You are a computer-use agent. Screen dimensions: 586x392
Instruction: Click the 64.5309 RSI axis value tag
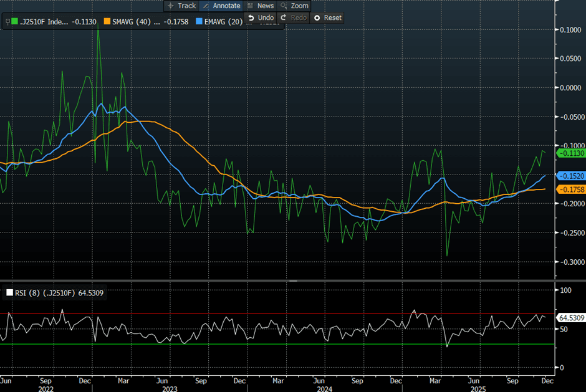click(x=571, y=318)
